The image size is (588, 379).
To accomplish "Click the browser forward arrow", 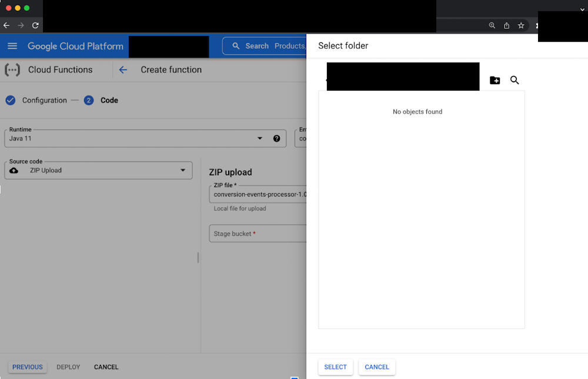I will coord(21,25).
